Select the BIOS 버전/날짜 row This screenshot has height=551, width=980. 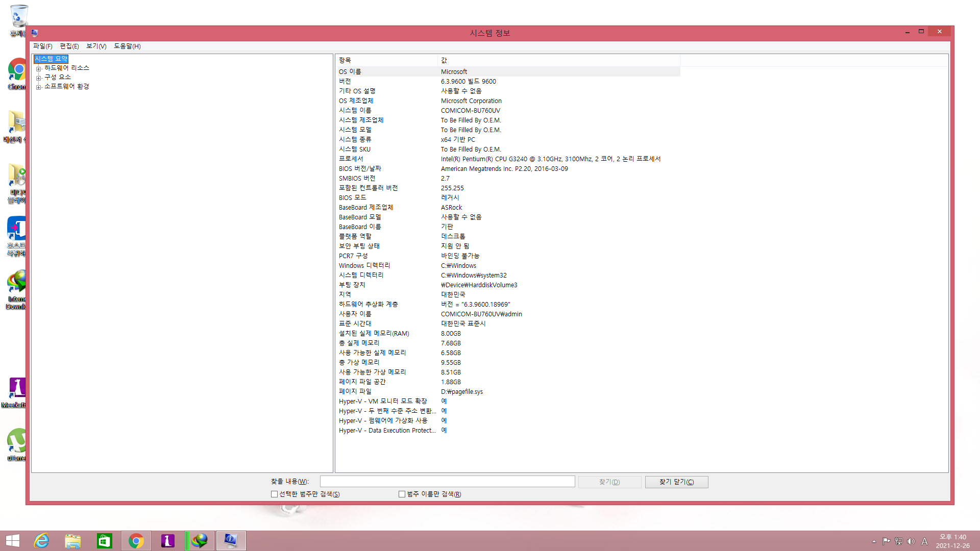pyautogui.click(x=508, y=169)
